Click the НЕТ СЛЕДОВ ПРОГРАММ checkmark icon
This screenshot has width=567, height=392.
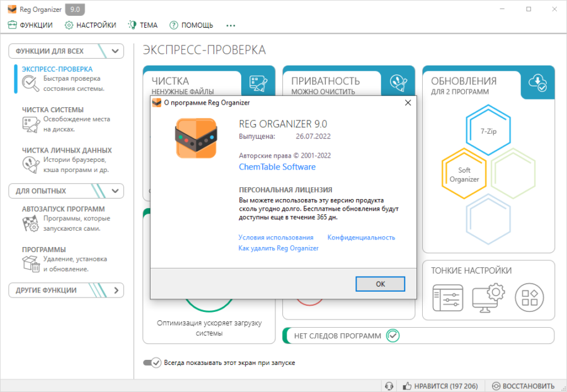(392, 335)
